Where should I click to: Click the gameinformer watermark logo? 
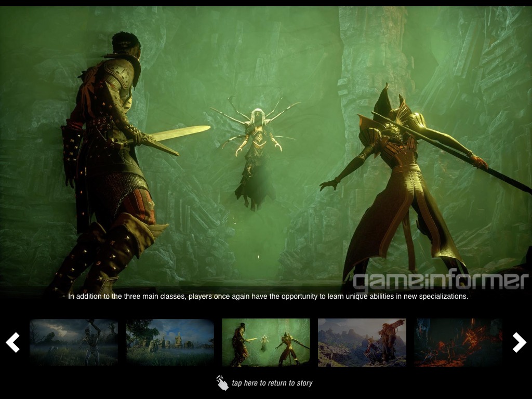point(440,281)
